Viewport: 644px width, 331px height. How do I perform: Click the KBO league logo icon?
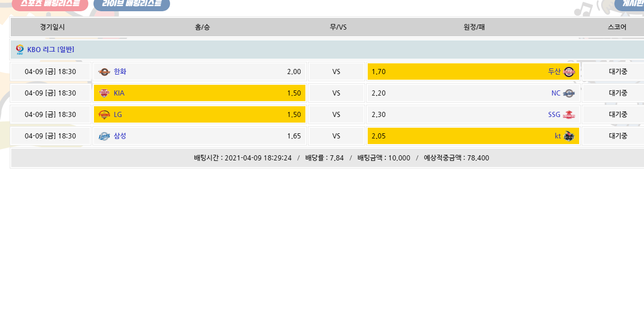20,50
